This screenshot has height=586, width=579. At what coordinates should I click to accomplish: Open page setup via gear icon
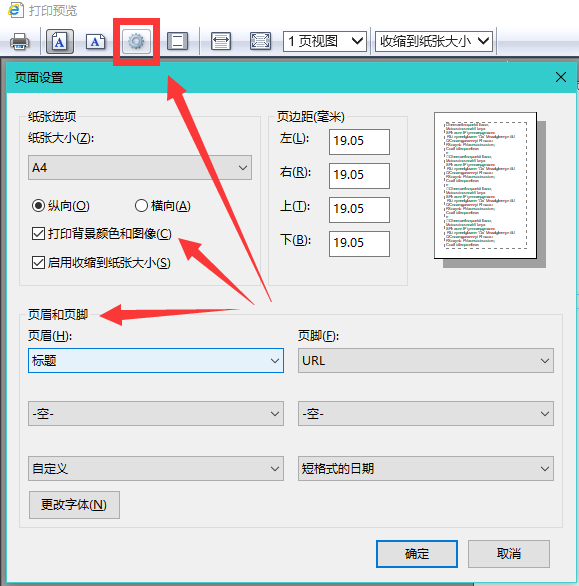click(136, 41)
